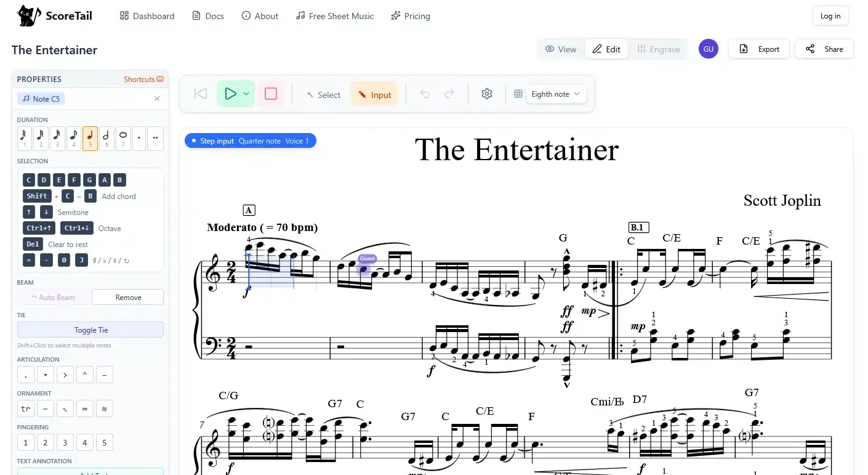The height and width of the screenshot is (475, 868).
Task: Go to the About page
Action: [x=260, y=16]
